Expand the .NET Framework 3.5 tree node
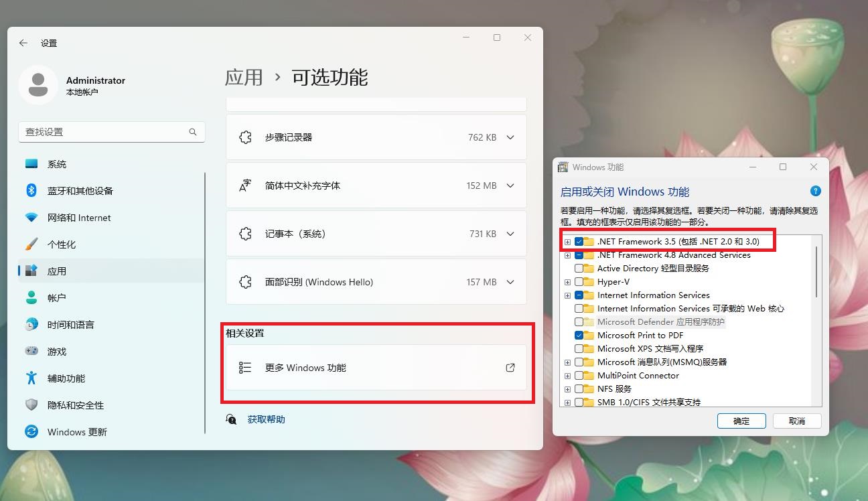 [x=567, y=242]
